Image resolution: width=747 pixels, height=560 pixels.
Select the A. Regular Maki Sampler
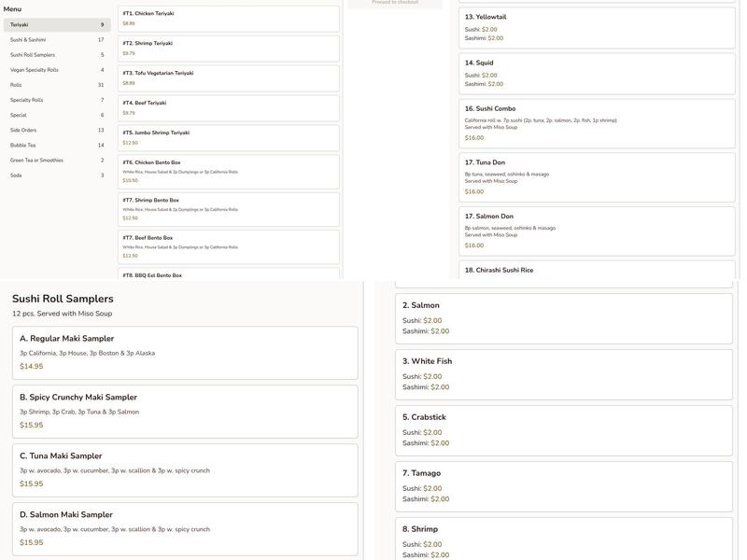(x=185, y=352)
